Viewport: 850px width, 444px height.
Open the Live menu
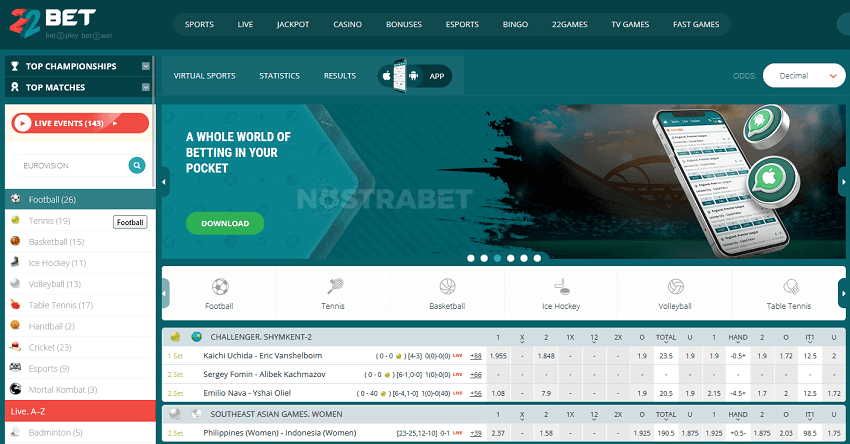click(x=245, y=24)
